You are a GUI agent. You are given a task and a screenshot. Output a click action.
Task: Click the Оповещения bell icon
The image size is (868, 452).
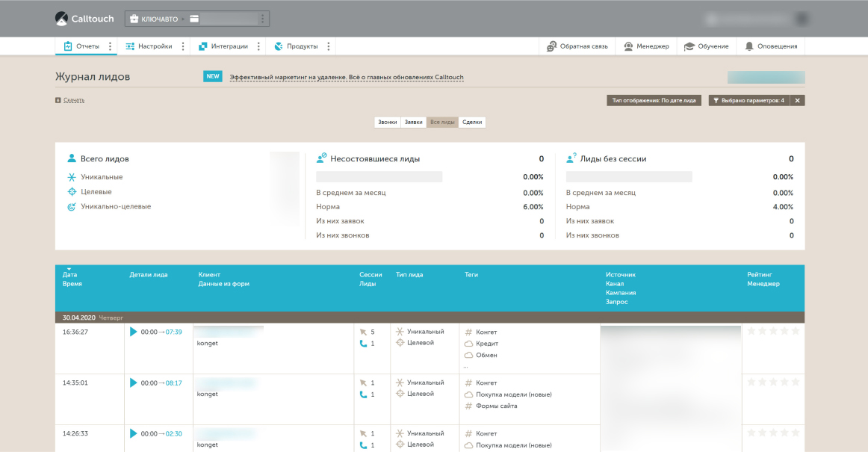(x=749, y=46)
